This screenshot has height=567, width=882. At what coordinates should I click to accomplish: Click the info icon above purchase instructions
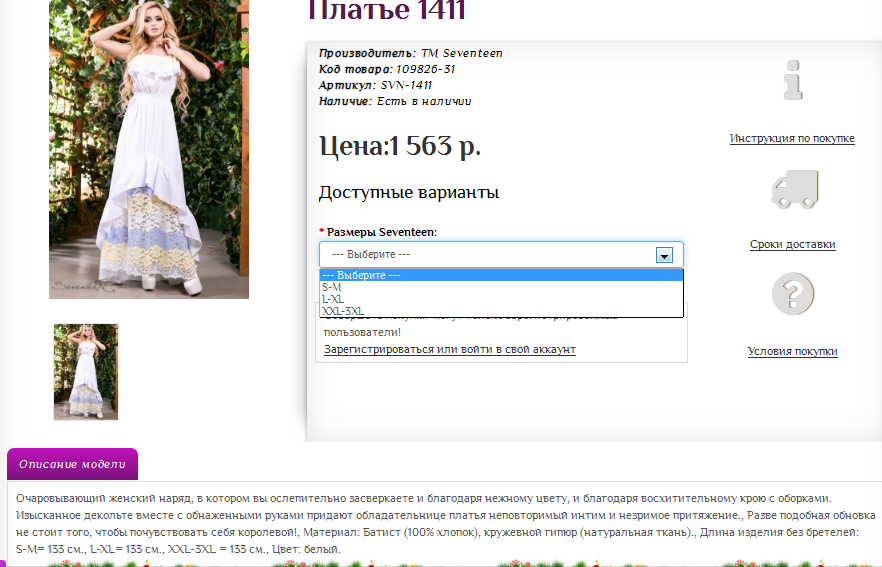793,80
